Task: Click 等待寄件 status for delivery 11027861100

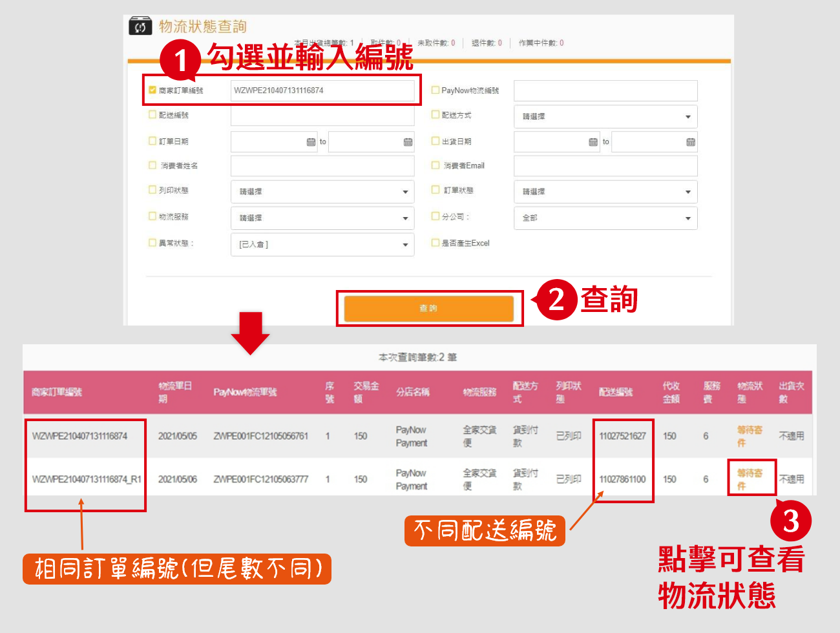Action: [750, 479]
